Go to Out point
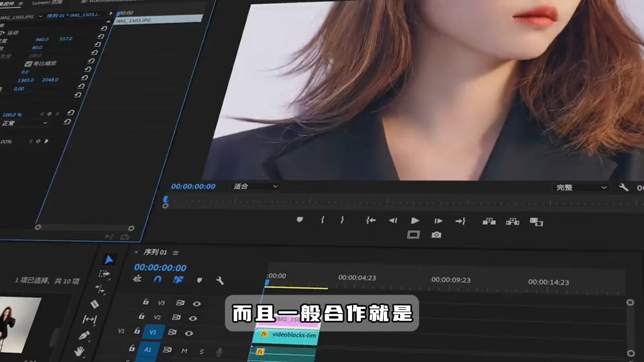Screen dimensions: 644x362 pyautogui.click(x=460, y=221)
